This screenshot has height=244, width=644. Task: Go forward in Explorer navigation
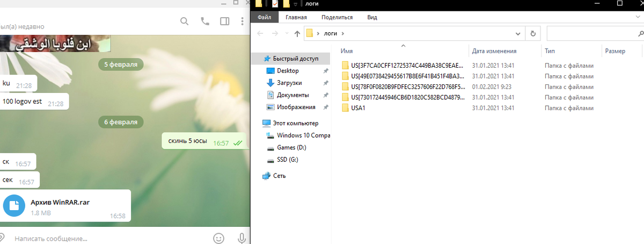pyautogui.click(x=275, y=33)
